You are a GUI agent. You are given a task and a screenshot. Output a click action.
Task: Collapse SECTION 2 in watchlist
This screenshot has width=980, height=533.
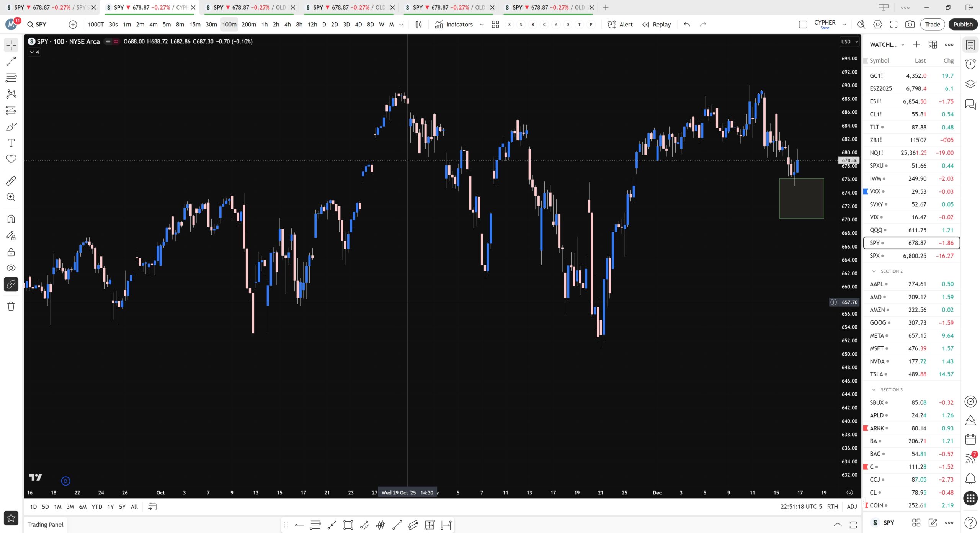[x=874, y=271]
